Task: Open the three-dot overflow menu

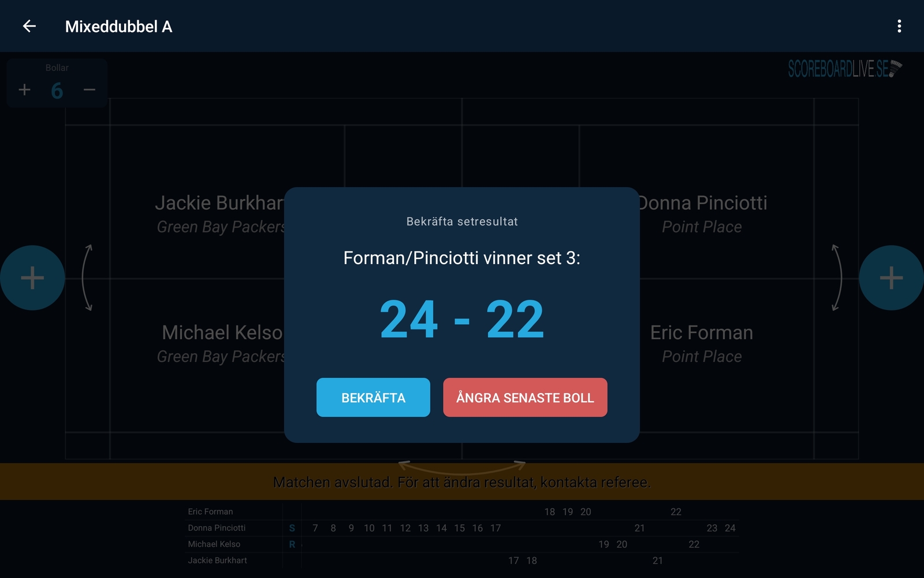Action: [899, 26]
